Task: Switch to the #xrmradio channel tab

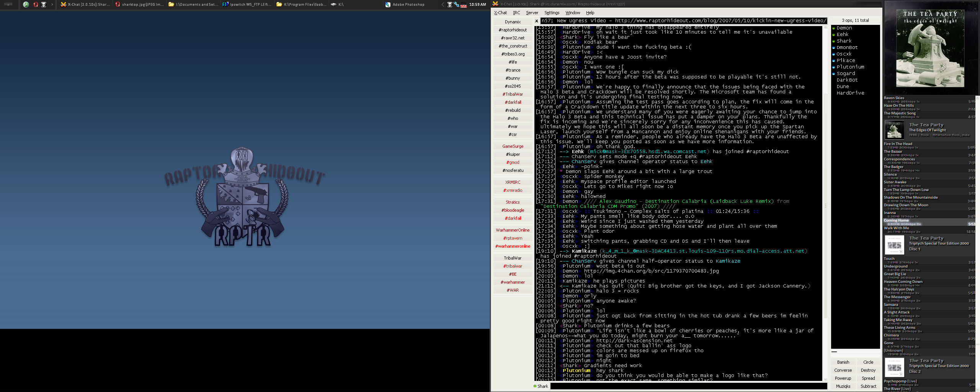Action: pos(513,190)
